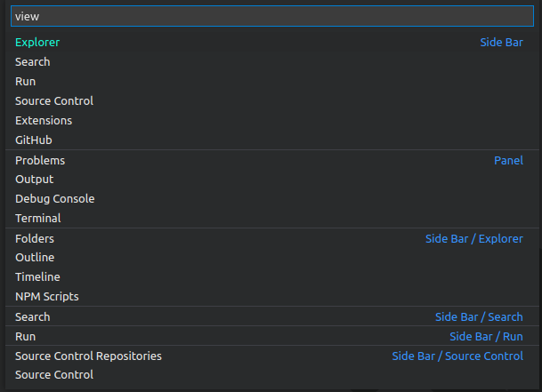This screenshot has width=542, height=392.
Task: Open the NPM Scripts entry
Action: (47, 297)
